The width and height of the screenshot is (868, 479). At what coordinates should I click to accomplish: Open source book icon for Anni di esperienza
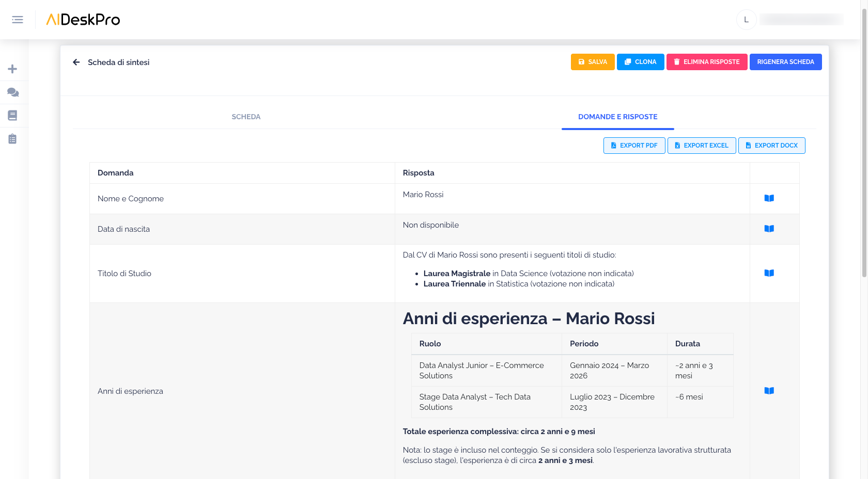pos(769,391)
